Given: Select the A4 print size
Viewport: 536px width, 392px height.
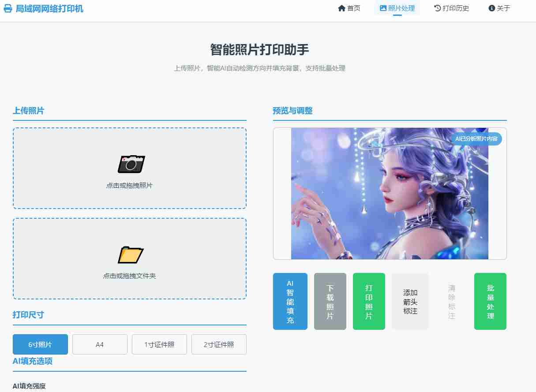Looking at the screenshot, I should (x=100, y=344).
